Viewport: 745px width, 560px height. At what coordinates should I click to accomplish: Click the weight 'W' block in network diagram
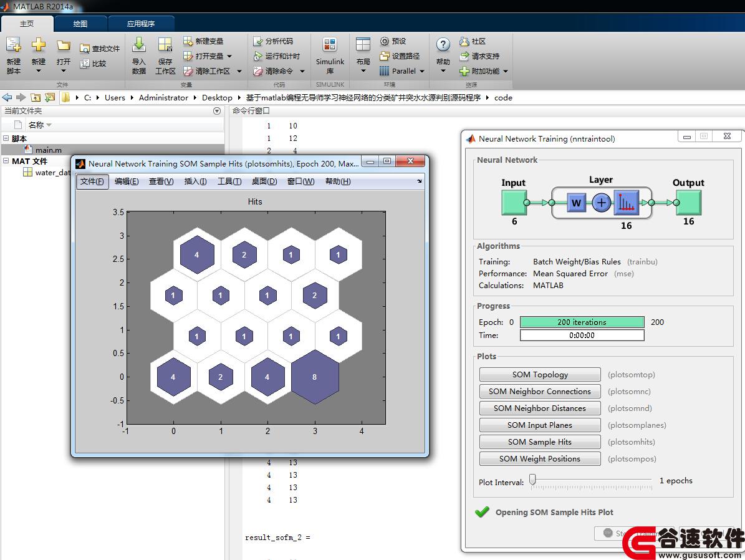coord(576,203)
